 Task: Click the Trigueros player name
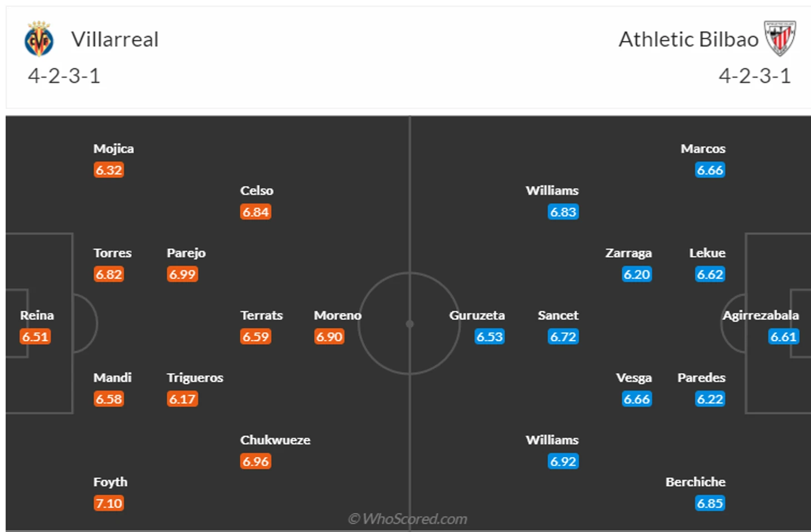tap(194, 378)
